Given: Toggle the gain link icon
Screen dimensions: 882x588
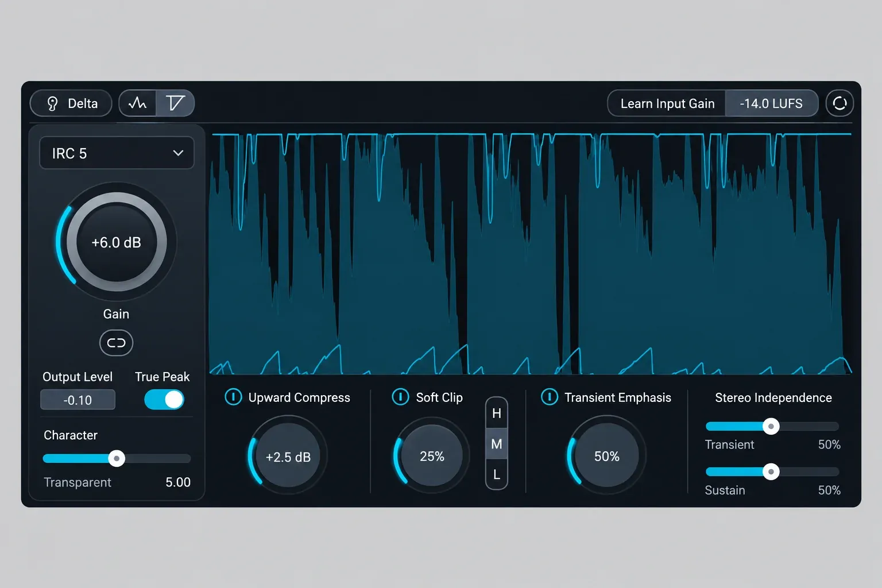Looking at the screenshot, I should tap(117, 343).
